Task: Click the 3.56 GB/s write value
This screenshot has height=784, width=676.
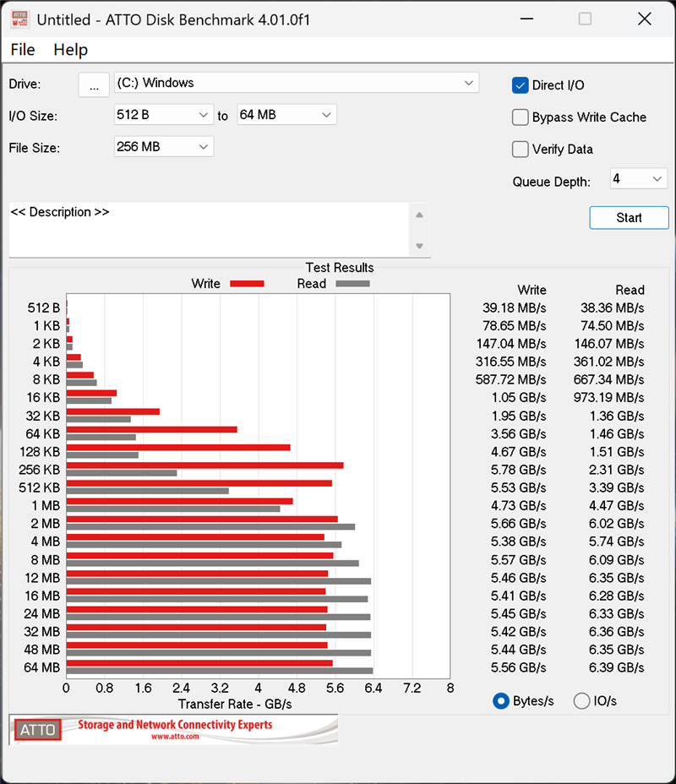Action: tap(518, 434)
